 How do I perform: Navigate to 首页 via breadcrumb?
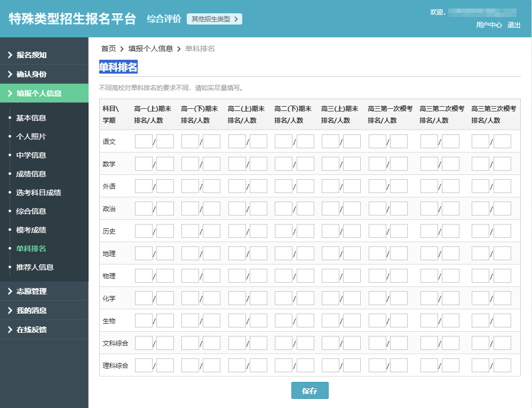coord(108,49)
